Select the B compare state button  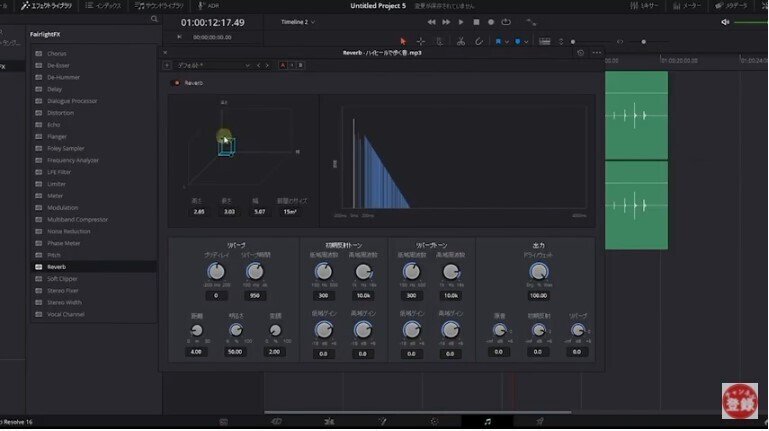click(301, 65)
